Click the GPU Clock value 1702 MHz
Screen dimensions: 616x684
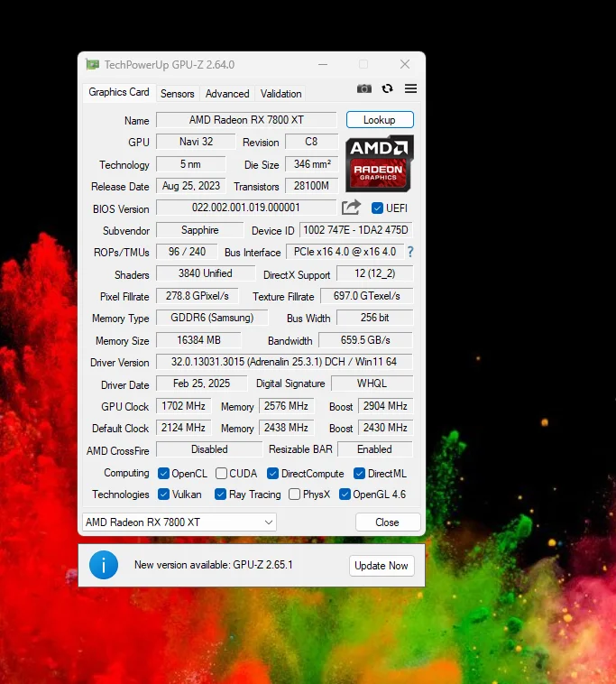(x=183, y=406)
